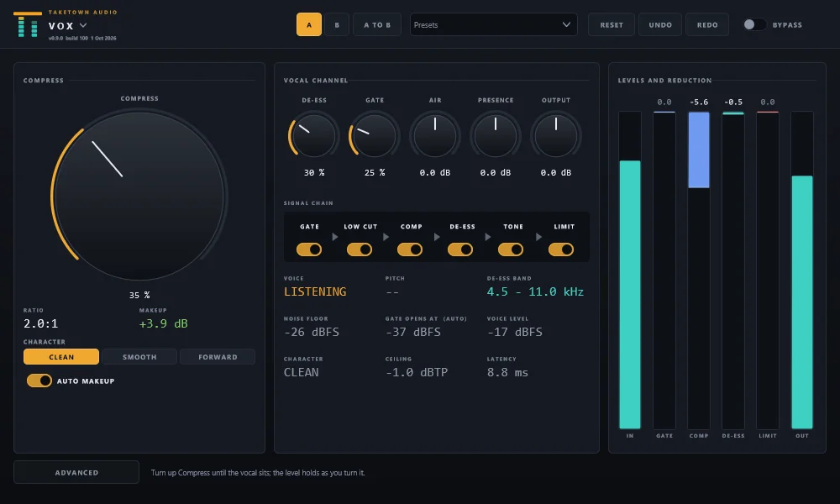
Task: Click the latency 8.8 ms value
Action: (x=507, y=372)
